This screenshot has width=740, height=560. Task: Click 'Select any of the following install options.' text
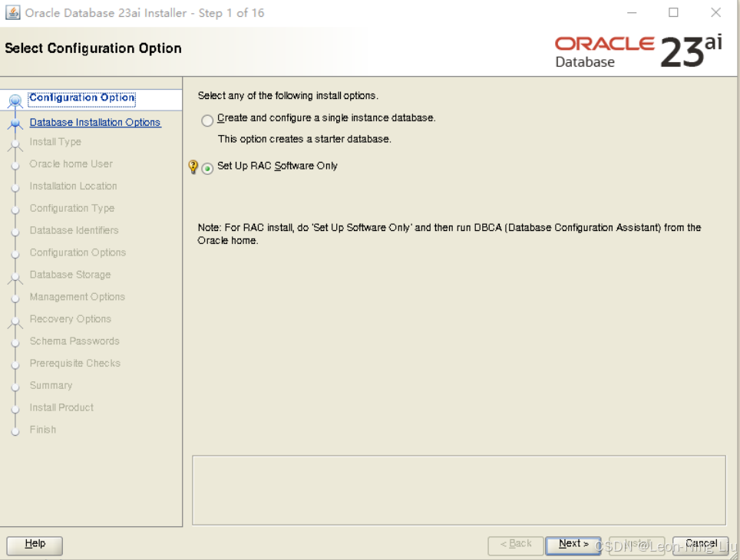pyautogui.click(x=288, y=96)
